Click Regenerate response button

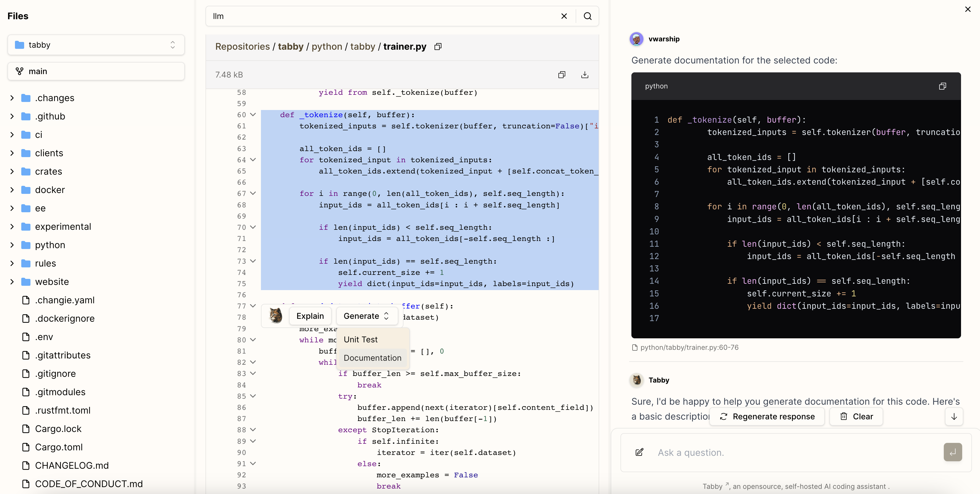coord(767,416)
